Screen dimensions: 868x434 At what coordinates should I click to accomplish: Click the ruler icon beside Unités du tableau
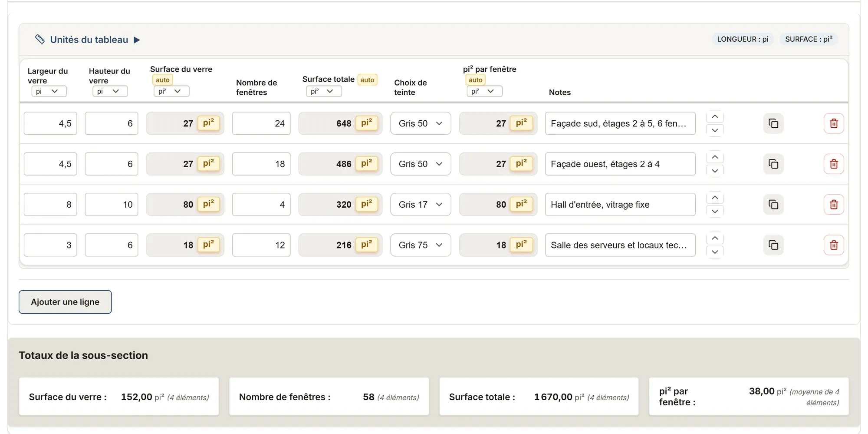point(40,40)
